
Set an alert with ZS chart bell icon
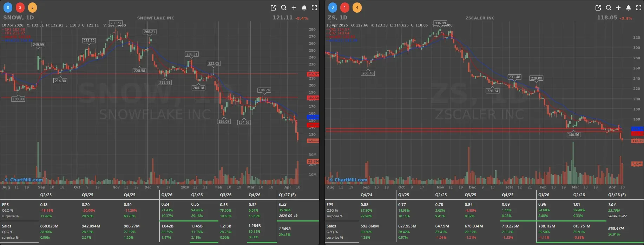tap(629, 8)
